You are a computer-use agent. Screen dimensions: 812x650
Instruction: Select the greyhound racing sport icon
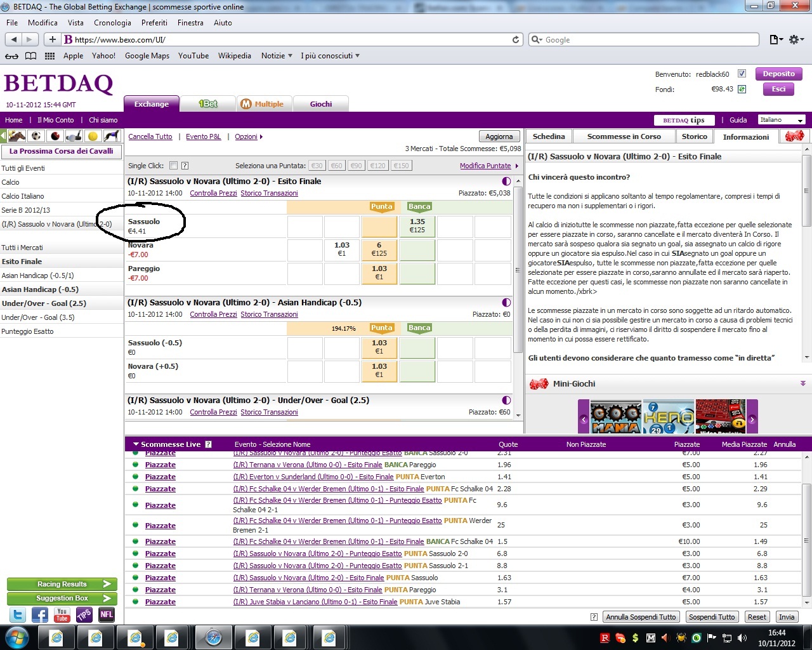pyautogui.click(x=112, y=136)
